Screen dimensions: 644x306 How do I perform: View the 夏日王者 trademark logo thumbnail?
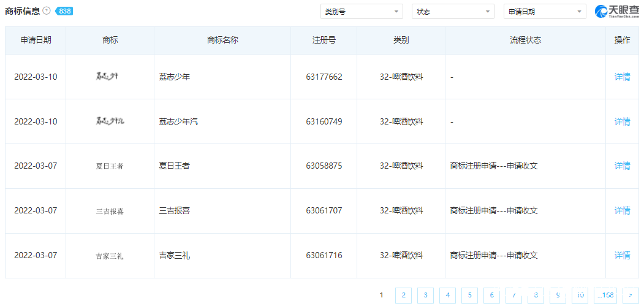(110, 166)
